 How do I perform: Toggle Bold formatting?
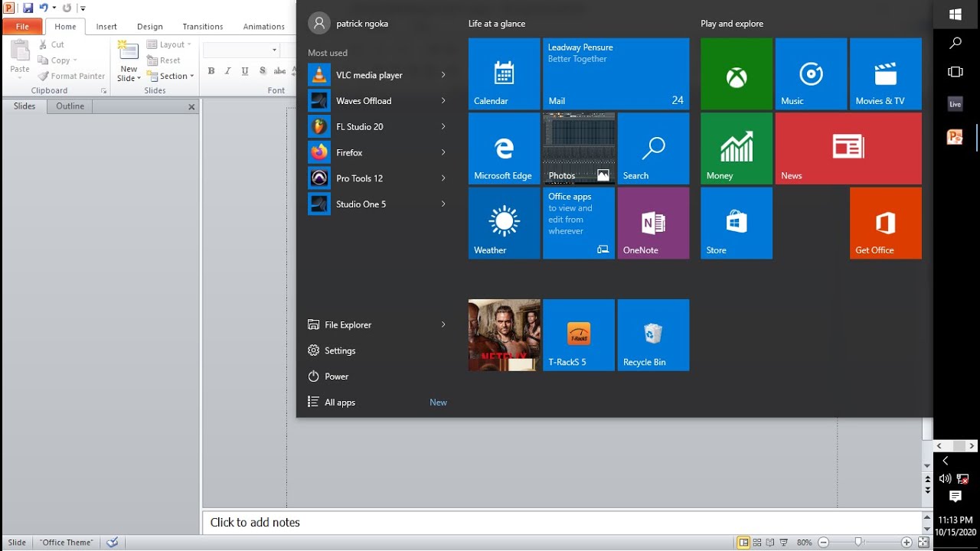(x=211, y=71)
